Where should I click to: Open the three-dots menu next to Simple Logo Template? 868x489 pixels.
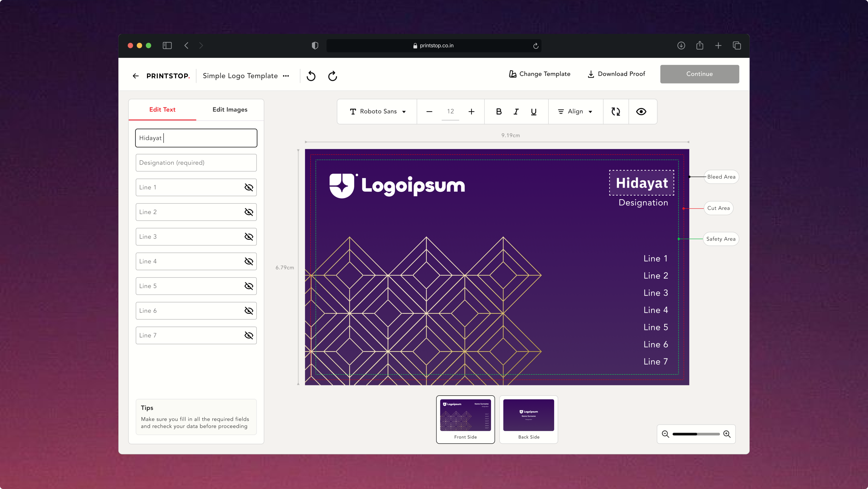pyautogui.click(x=286, y=76)
